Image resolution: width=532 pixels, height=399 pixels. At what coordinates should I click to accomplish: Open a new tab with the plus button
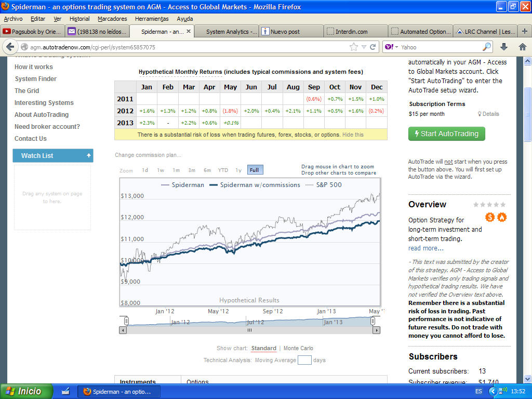(x=525, y=31)
